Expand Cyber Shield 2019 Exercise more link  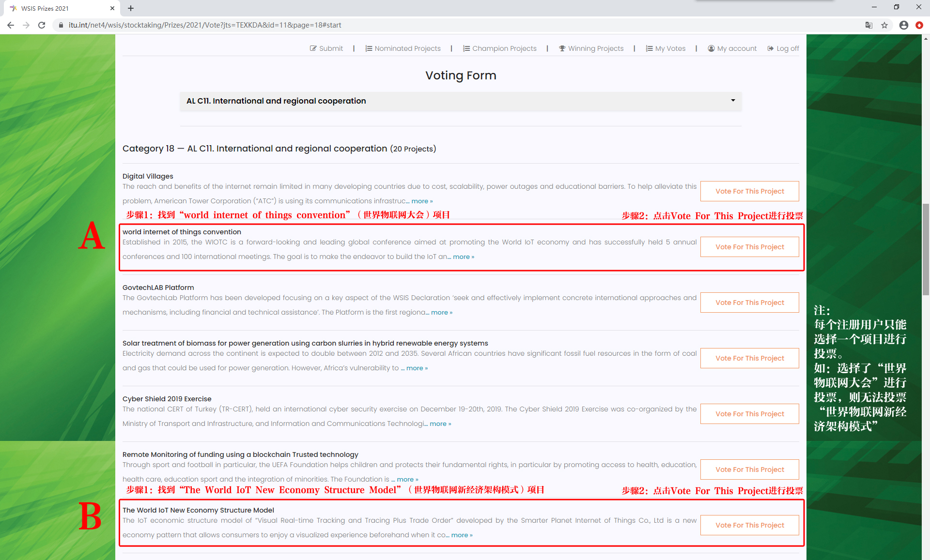click(x=440, y=424)
